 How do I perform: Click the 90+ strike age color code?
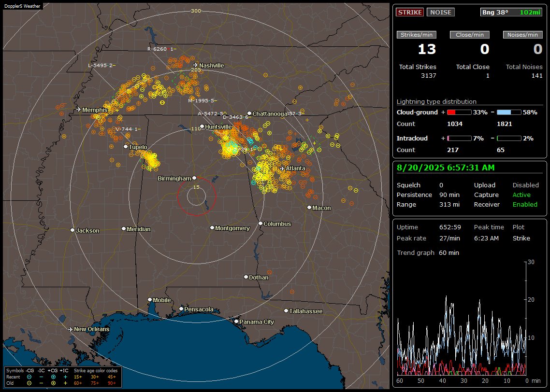pos(112,383)
